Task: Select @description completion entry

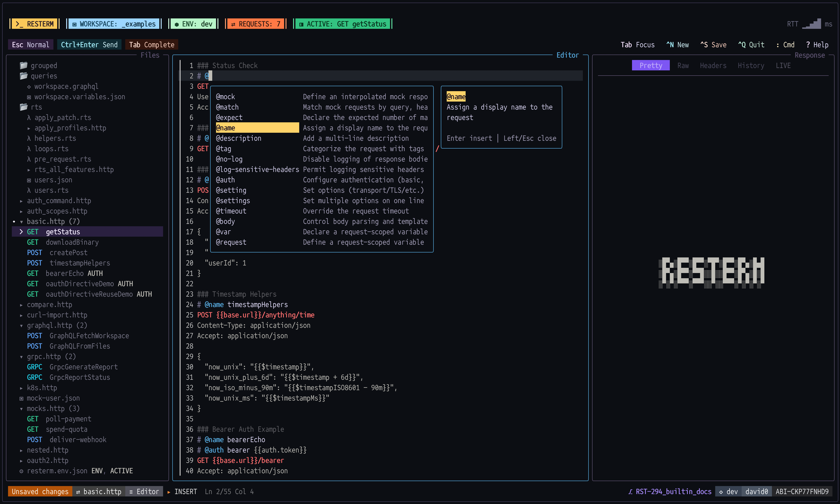Action: click(x=322, y=138)
